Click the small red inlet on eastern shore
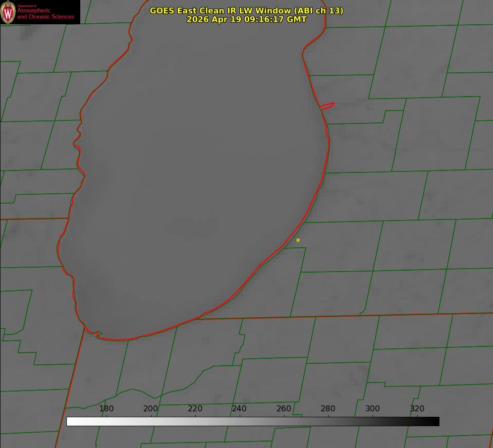The height and width of the screenshot is (448, 493). [327, 106]
